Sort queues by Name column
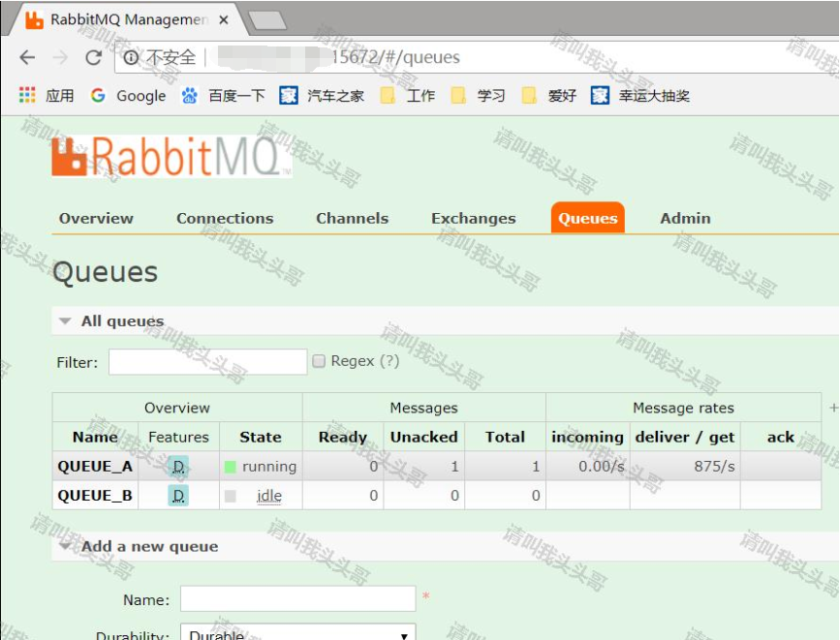Image resolution: width=840 pixels, height=640 pixels. (x=95, y=437)
